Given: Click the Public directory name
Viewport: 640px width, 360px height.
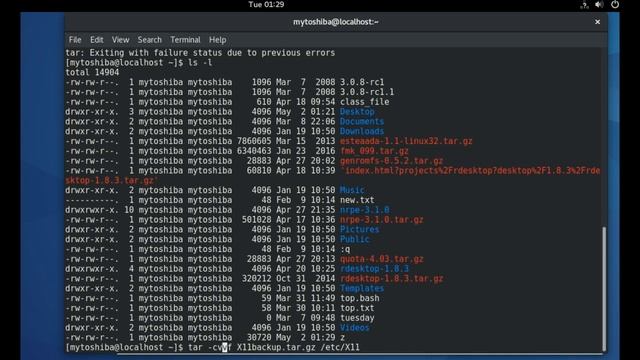Looking at the screenshot, I should click(x=355, y=239).
